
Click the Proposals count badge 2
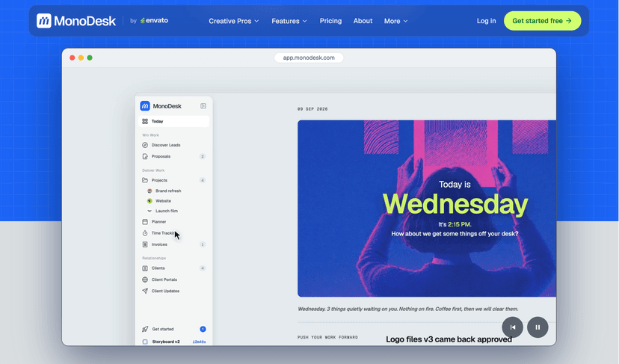pos(203,156)
